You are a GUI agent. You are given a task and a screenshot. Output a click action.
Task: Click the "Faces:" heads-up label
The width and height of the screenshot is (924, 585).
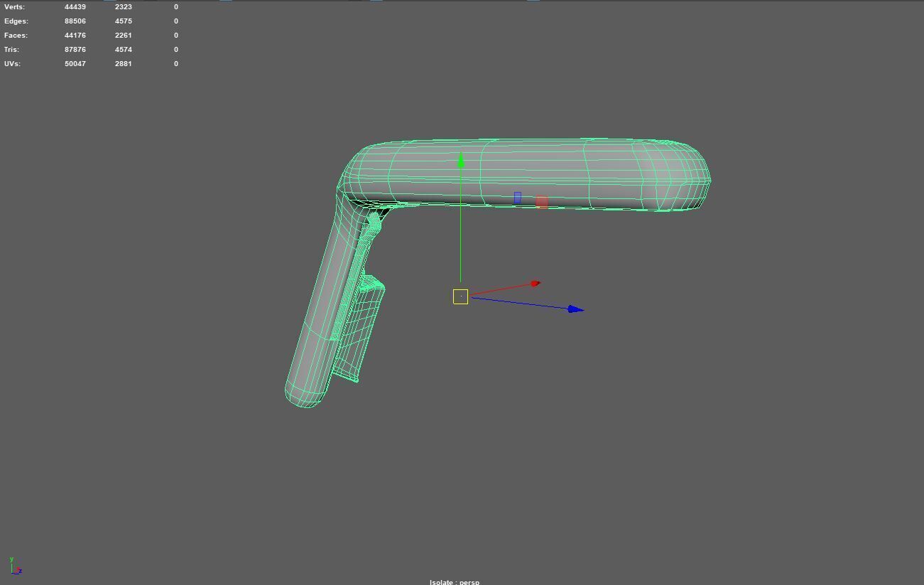coord(16,35)
